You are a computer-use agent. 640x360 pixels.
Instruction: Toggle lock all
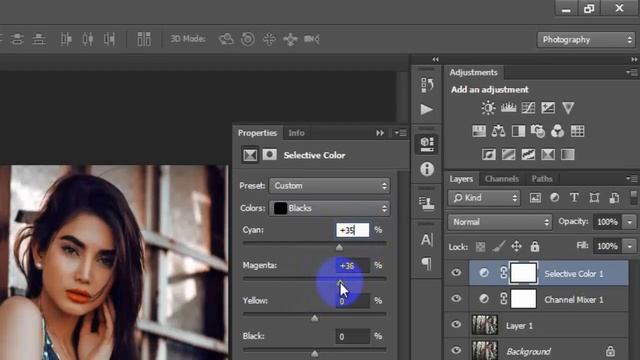point(535,246)
